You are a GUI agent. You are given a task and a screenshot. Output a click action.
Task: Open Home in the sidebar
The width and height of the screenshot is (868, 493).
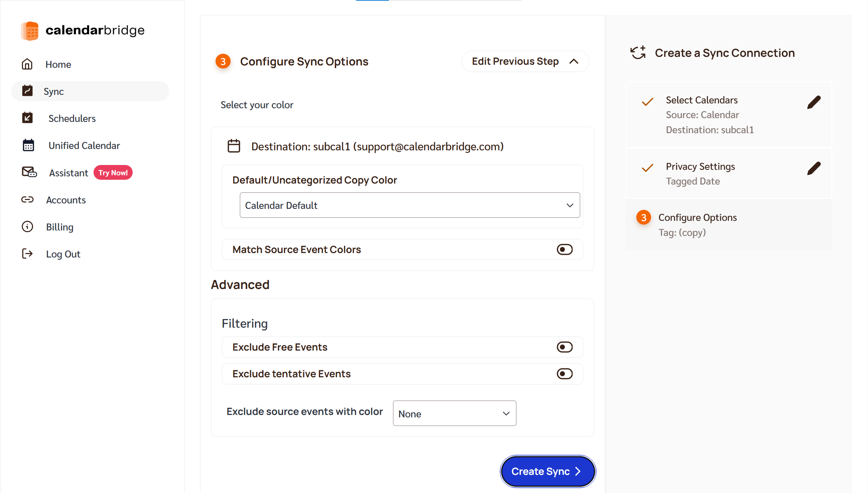pyautogui.click(x=58, y=64)
